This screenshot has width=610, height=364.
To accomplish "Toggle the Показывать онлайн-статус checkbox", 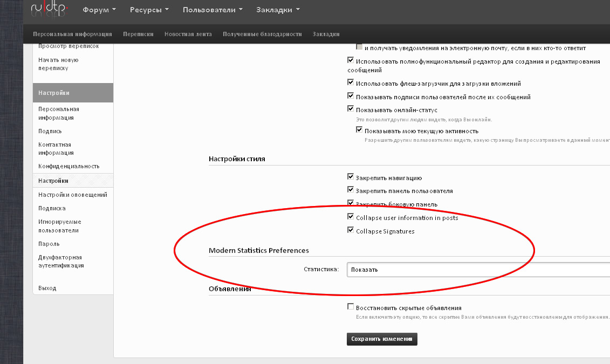I will (x=351, y=109).
